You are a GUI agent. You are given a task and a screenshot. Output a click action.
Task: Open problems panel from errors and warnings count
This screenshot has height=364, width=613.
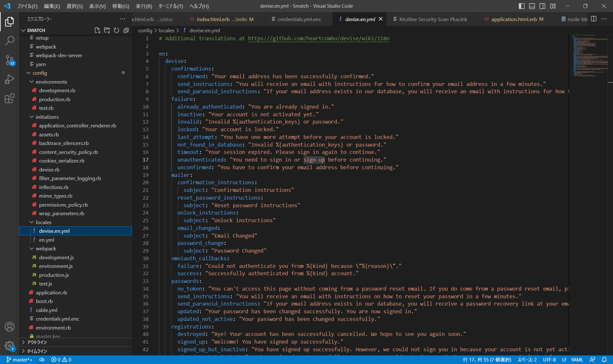coord(61,360)
